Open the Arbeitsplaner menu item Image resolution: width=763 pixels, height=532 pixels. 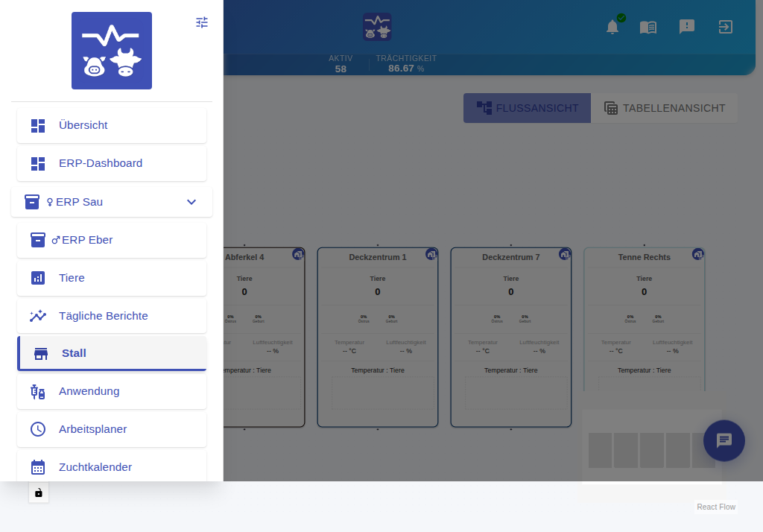tap(112, 429)
